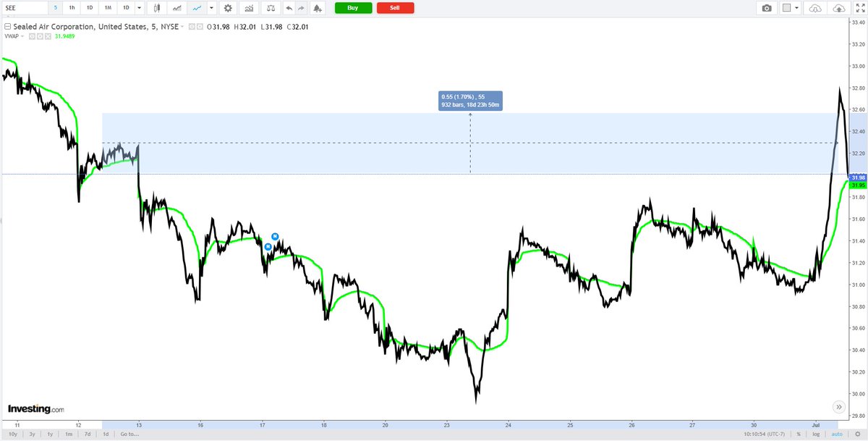Select the area chart style icon
868x441 pixels.
point(176,8)
